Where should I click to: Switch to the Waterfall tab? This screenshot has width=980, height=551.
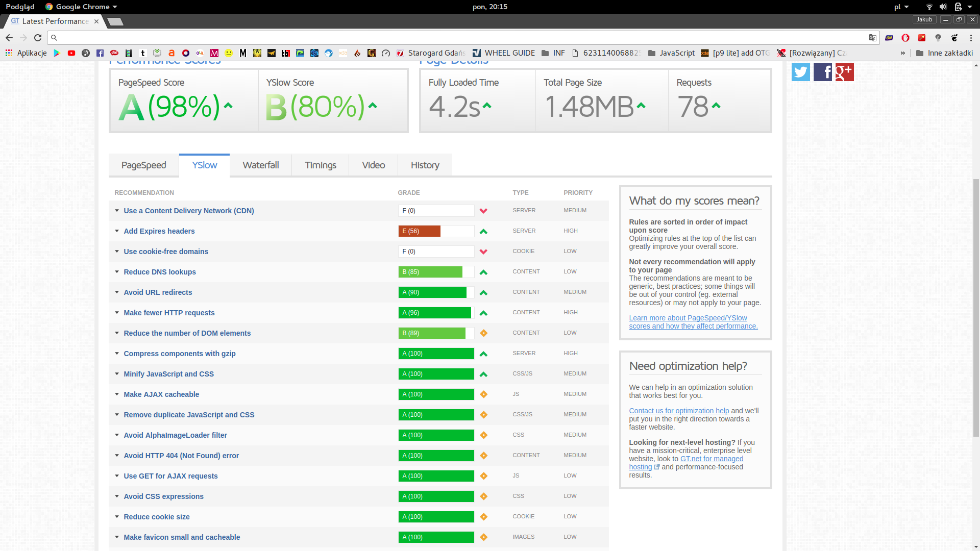[260, 165]
